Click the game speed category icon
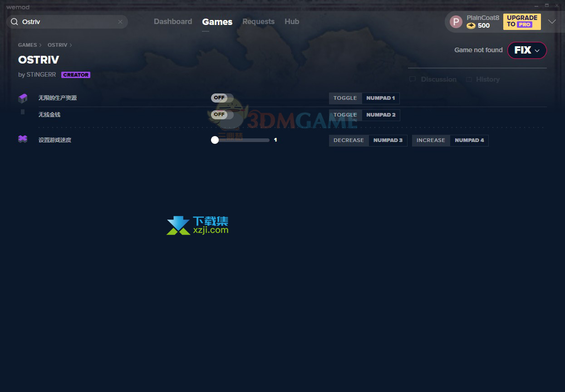 23,139
